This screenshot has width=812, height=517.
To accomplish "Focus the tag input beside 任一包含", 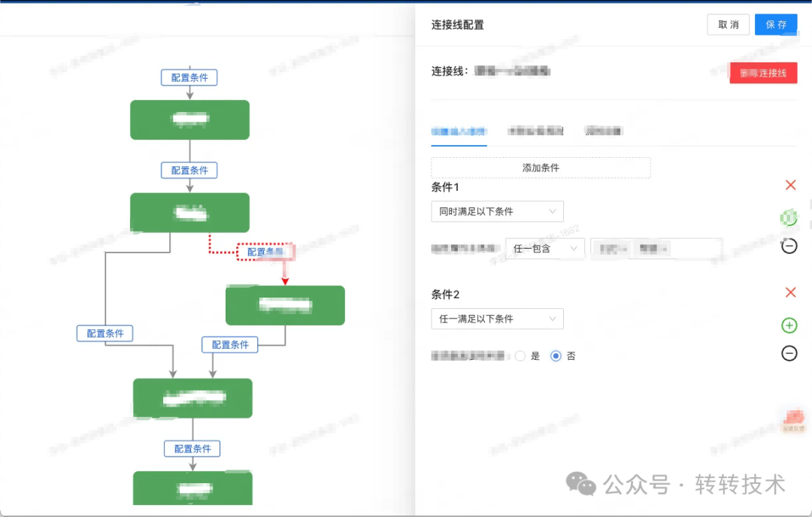I will (x=656, y=249).
